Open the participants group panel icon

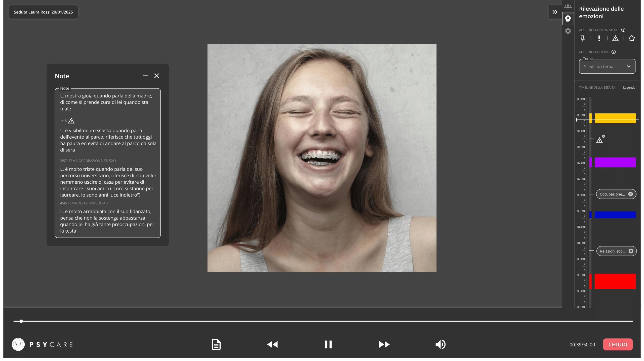click(x=568, y=6)
